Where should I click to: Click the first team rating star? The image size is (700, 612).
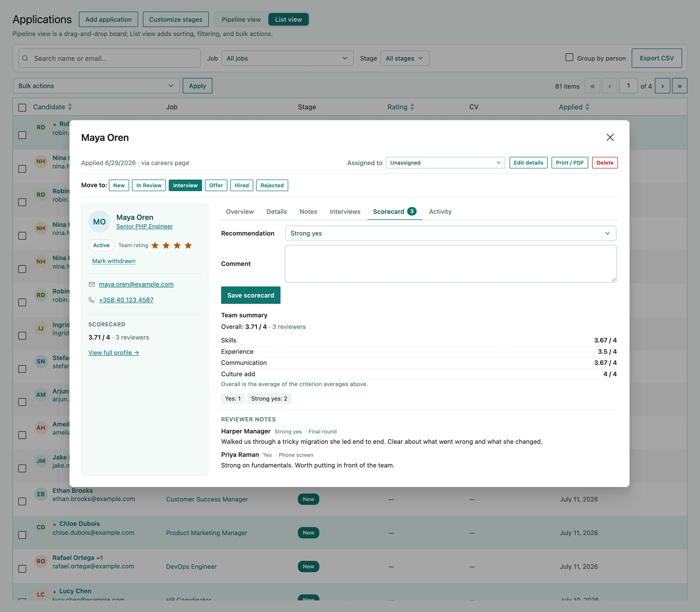tap(155, 245)
